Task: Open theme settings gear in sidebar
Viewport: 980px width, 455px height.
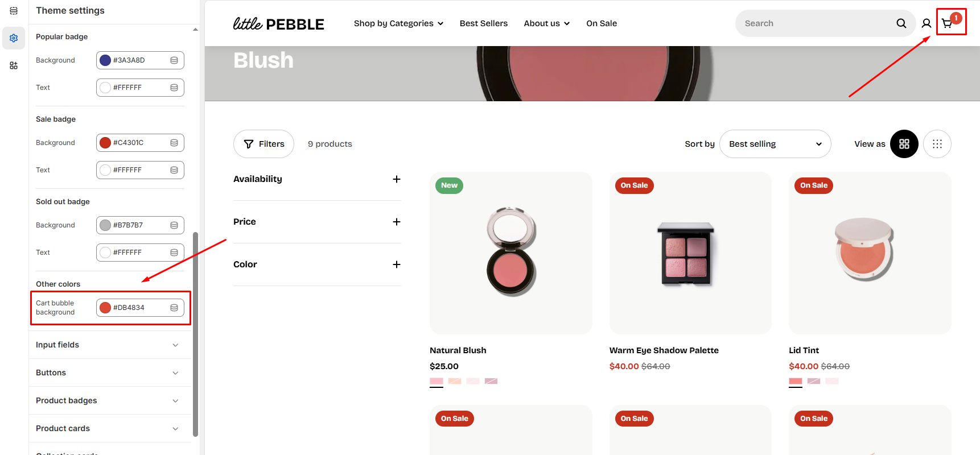Action: tap(14, 38)
